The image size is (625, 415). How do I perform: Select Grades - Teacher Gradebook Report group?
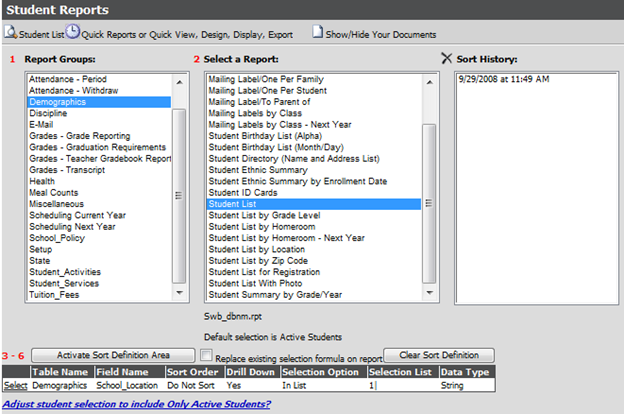[99, 159]
